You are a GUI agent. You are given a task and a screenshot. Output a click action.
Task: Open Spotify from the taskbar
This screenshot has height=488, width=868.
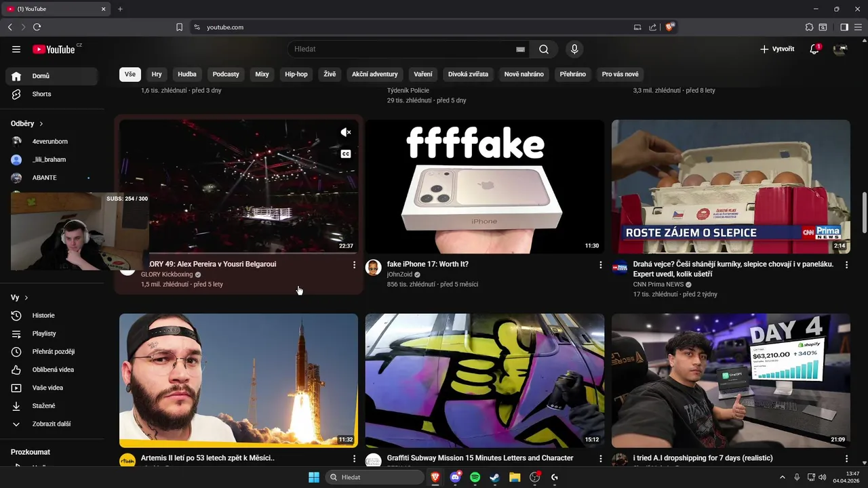(475, 477)
